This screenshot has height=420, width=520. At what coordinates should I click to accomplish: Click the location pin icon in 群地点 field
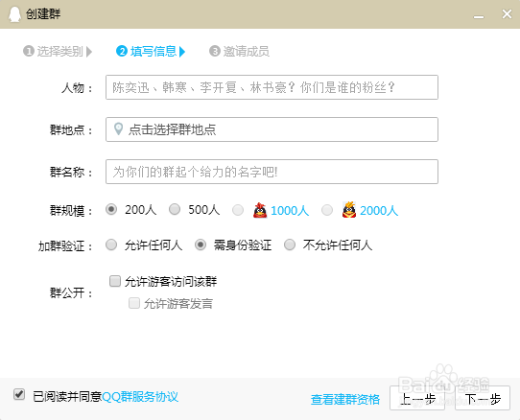click(x=118, y=128)
